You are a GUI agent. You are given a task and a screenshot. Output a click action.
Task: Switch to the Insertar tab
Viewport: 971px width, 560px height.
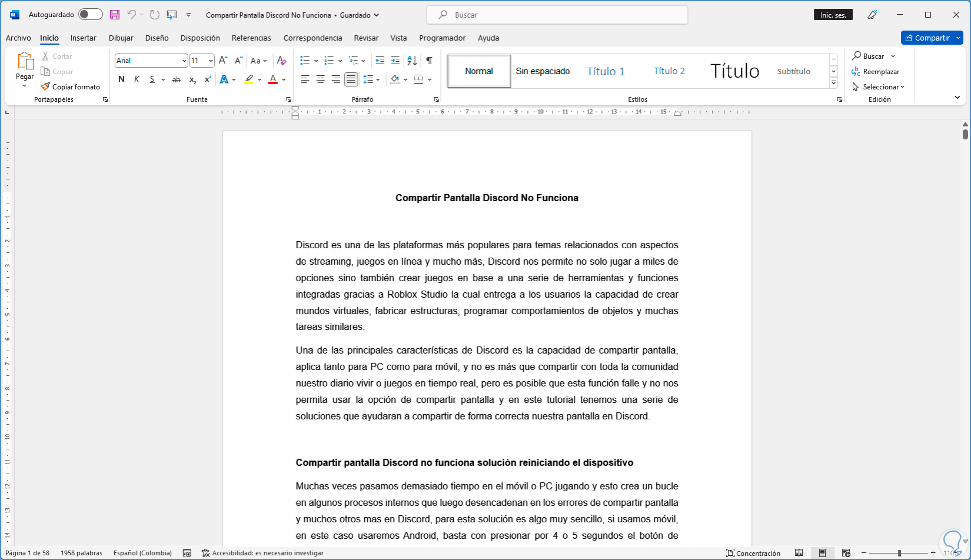click(x=84, y=38)
